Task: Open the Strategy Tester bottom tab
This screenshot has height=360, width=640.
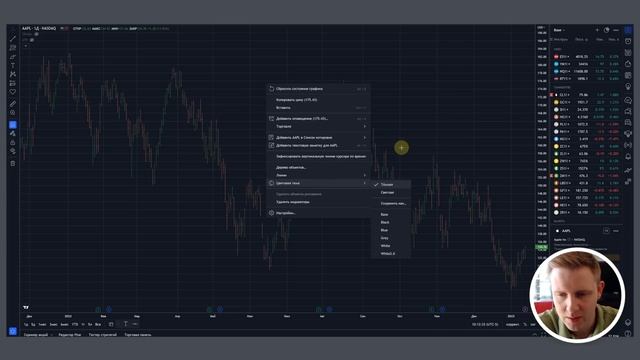Action: point(103,335)
